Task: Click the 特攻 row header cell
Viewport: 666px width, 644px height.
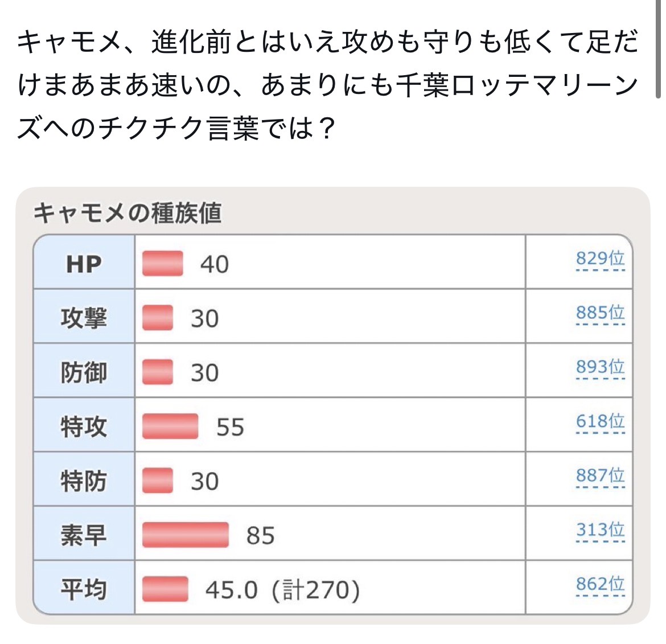Action: coord(84,426)
